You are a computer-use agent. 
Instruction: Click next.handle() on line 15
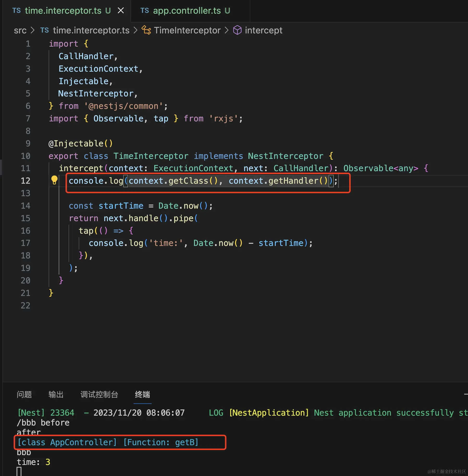[x=135, y=218]
